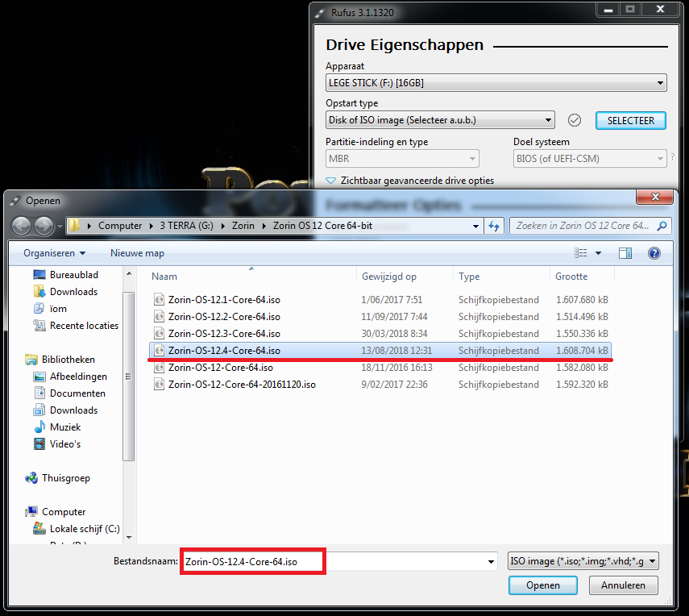Click the Bureaublad icon in sidebar
The height and width of the screenshot is (616, 689).
coord(39,275)
